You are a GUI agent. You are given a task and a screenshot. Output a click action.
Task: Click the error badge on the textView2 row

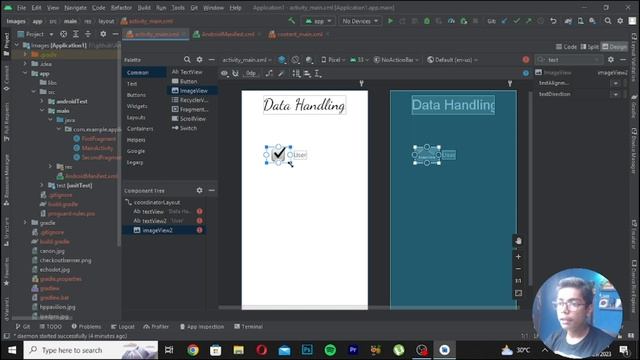[x=200, y=221]
